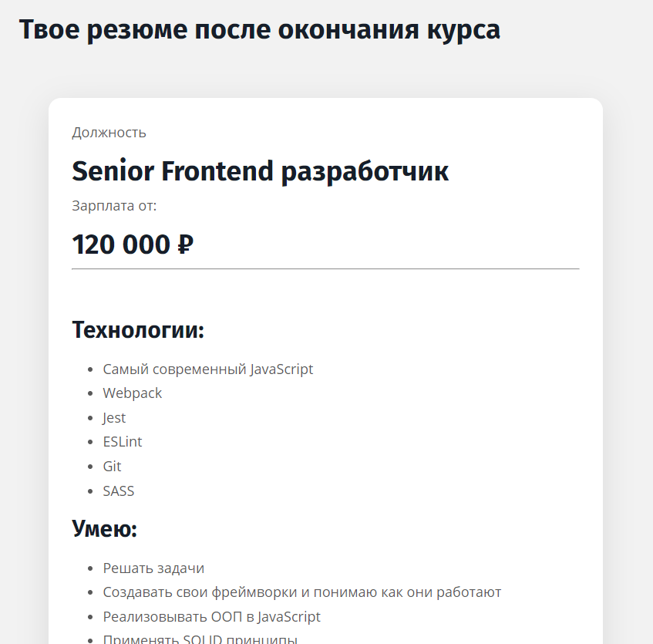Click the ruble currency symbol
Screen dimensions: 653x644
pos(185,244)
